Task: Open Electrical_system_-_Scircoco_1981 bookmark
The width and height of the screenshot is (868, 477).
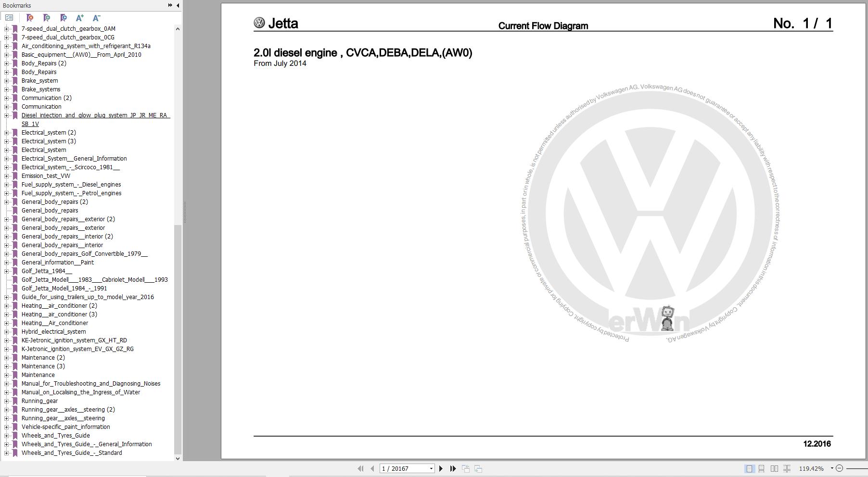Action: point(71,167)
